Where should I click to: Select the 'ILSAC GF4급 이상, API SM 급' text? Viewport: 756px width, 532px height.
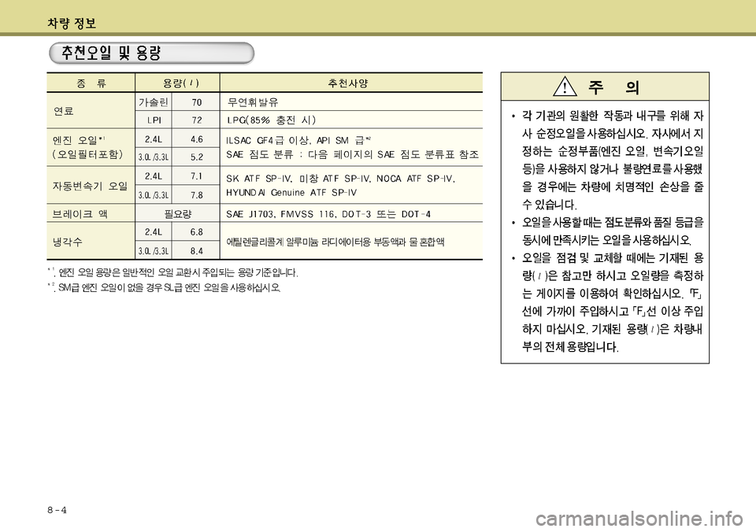coord(298,141)
